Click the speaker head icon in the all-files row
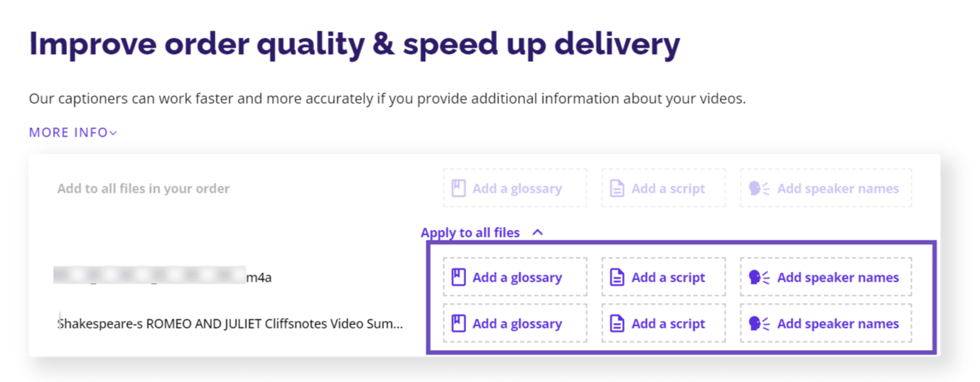Image resolution: width=980 pixels, height=382 pixels. (759, 189)
